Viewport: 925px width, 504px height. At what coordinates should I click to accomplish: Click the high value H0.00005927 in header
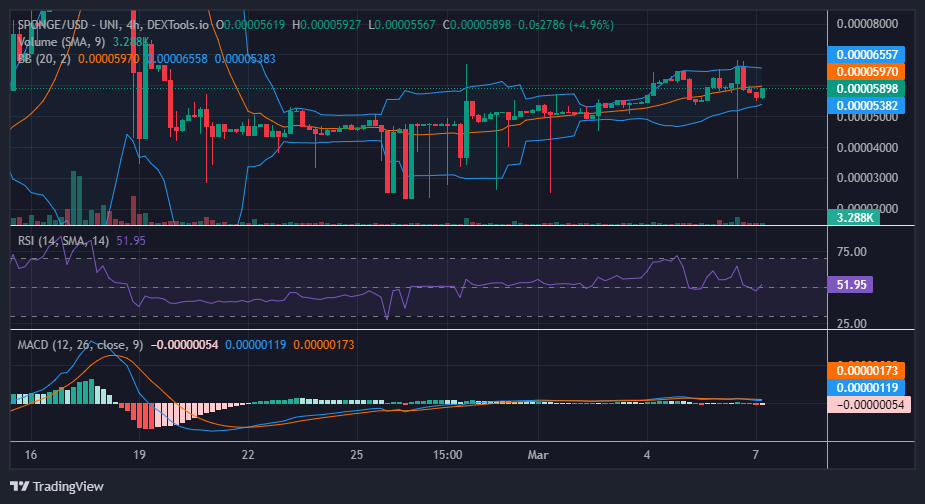click(326, 25)
